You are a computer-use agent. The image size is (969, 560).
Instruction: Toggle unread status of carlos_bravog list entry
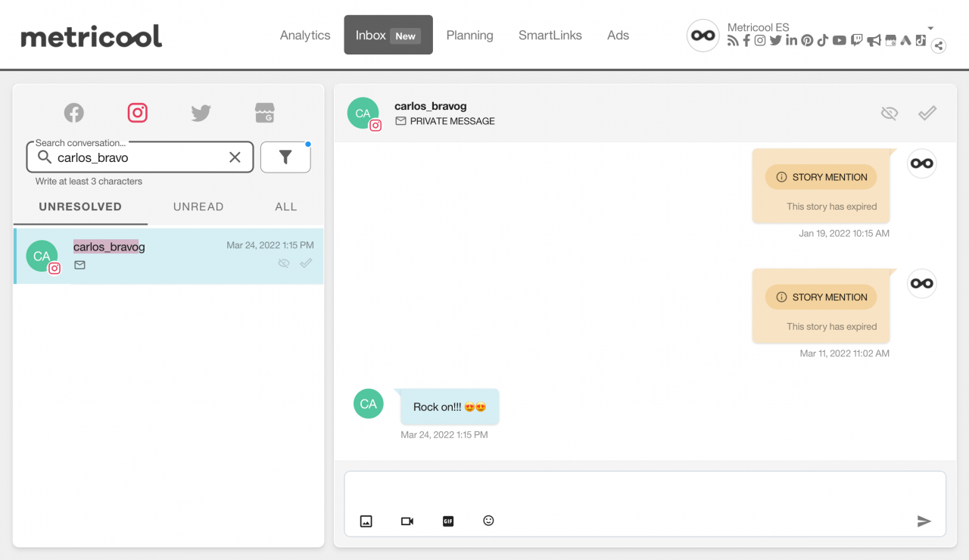(284, 263)
